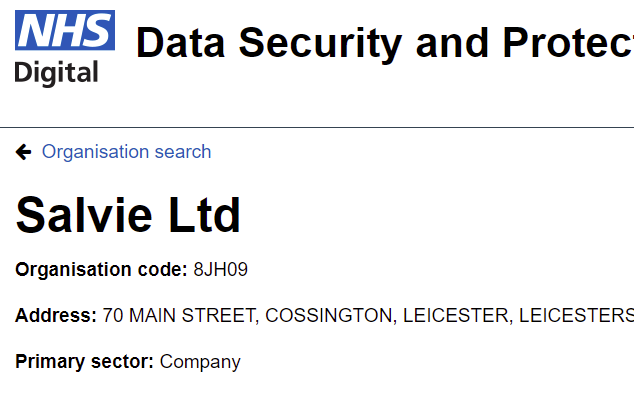Click the Ltd word in heading
Screen dimensions: 634x417
coord(204,215)
